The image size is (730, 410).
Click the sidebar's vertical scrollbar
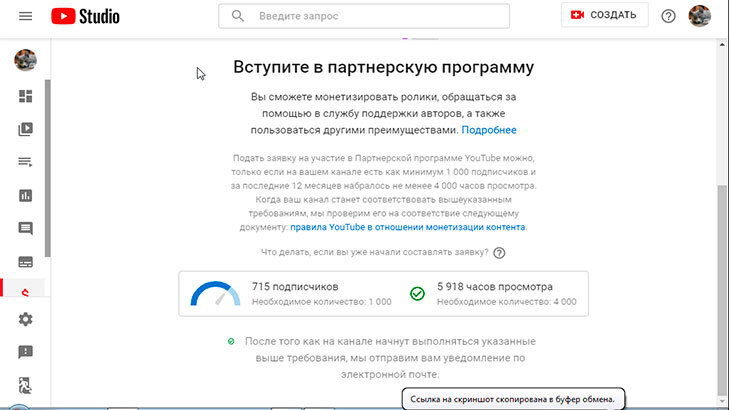click(47, 168)
